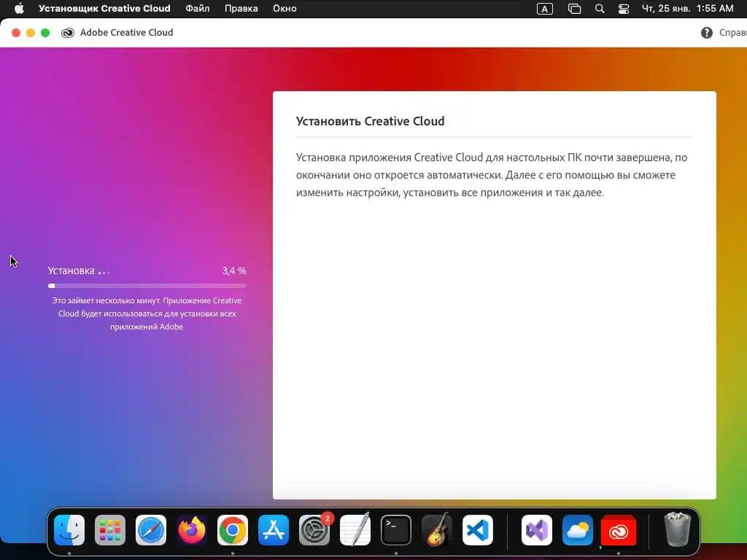
Task: Click the 3,4 % progress value
Action: pos(234,271)
